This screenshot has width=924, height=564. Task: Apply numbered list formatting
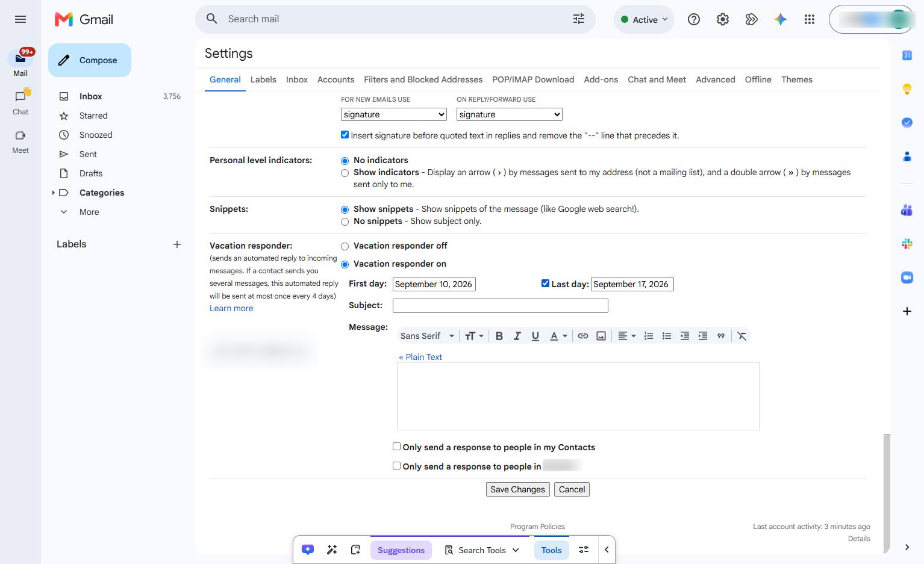coord(648,336)
